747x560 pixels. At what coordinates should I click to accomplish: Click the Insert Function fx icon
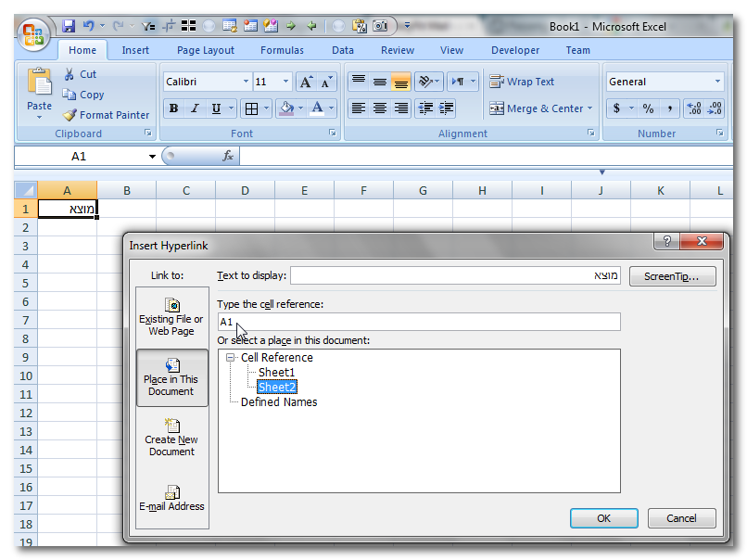[x=228, y=157]
